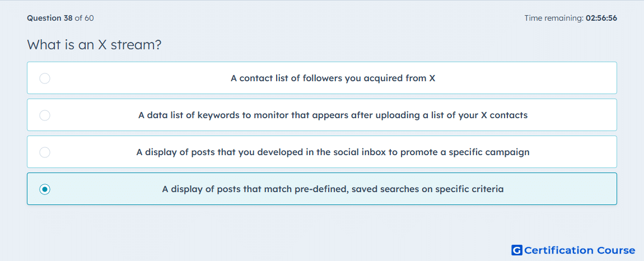Click the selected saved searches radio button

(x=45, y=189)
